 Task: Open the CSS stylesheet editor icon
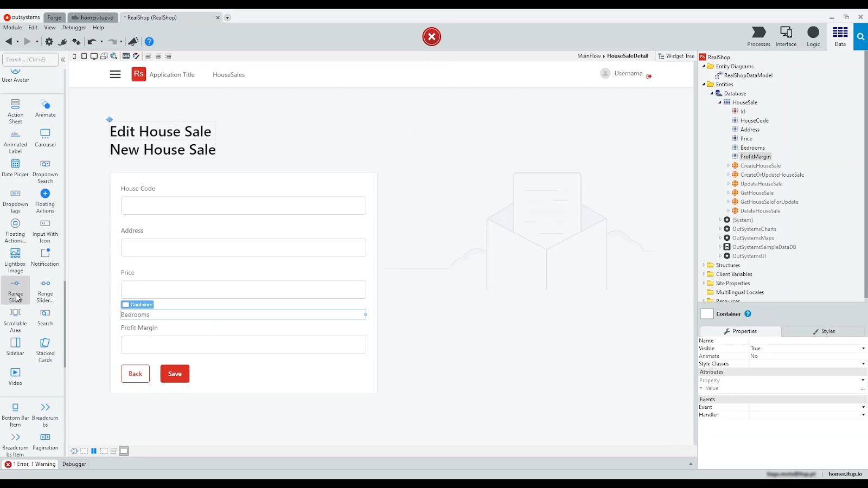(126, 56)
